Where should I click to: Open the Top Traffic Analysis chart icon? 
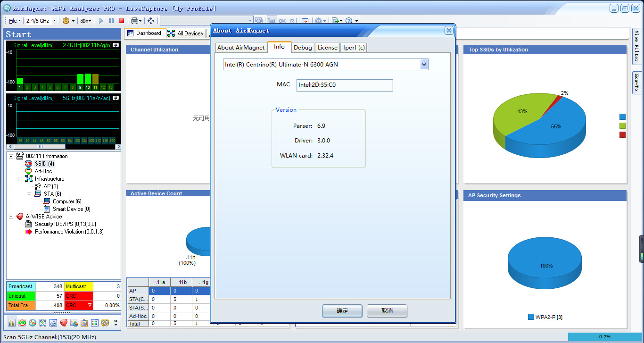pos(74,323)
